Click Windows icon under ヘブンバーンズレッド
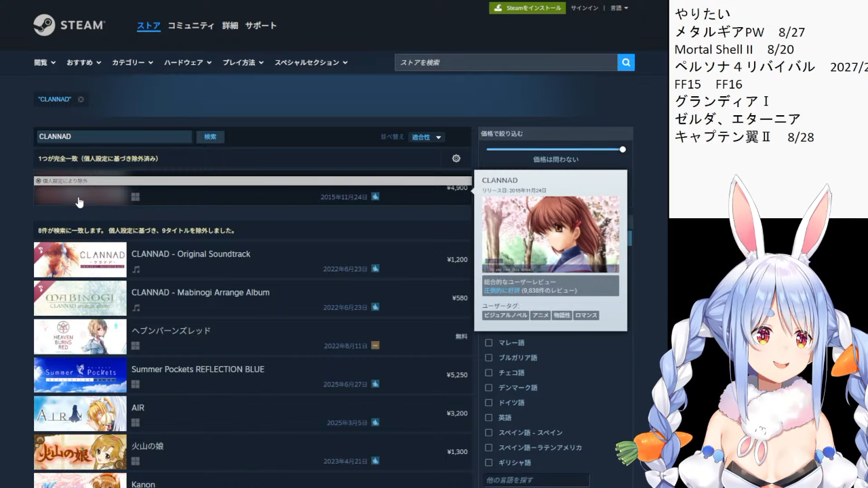The width and height of the screenshot is (868, 488). (136, 346)
